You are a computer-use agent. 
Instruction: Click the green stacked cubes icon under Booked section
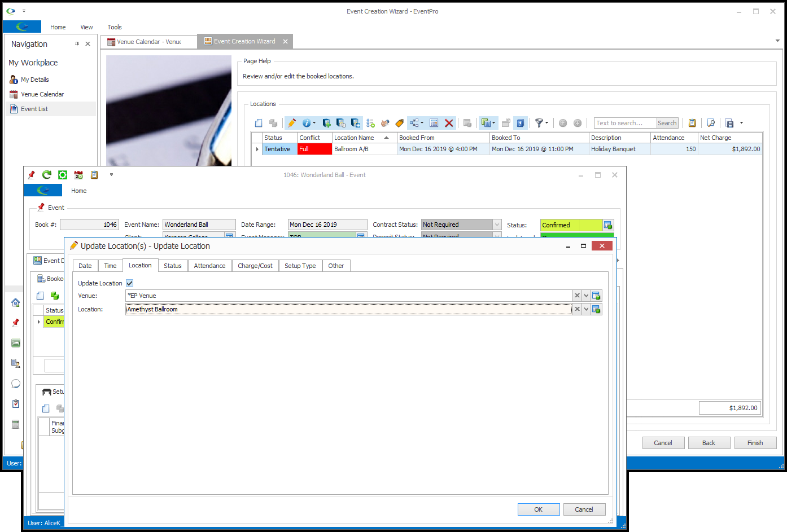point(55,296)
